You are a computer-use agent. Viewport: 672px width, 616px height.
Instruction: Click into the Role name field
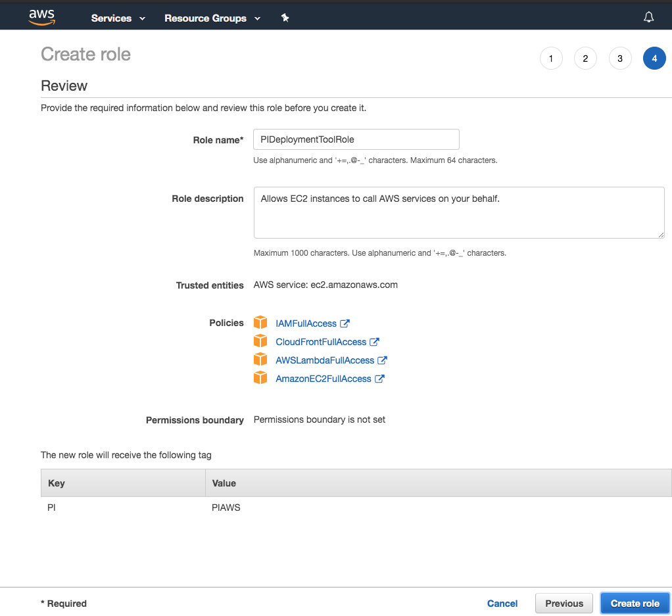tap(356, 139)
